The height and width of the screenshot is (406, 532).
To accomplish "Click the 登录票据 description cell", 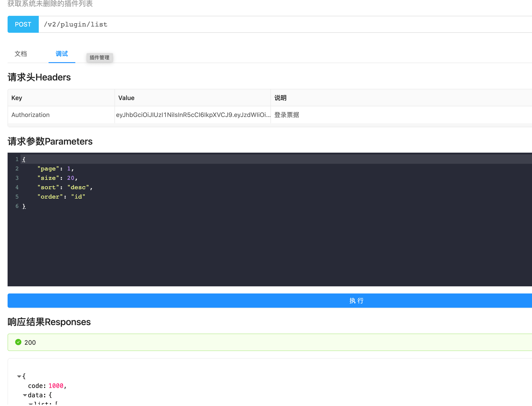I will click(286, 115).
